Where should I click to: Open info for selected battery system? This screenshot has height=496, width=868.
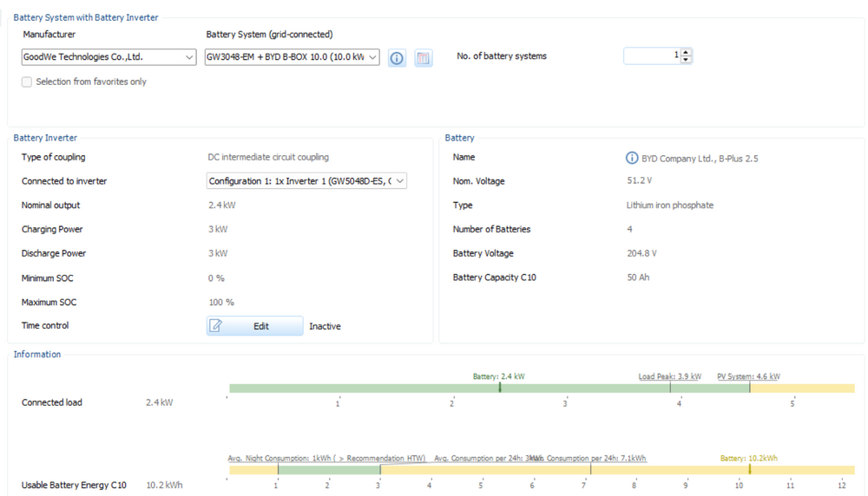point(397,58)
